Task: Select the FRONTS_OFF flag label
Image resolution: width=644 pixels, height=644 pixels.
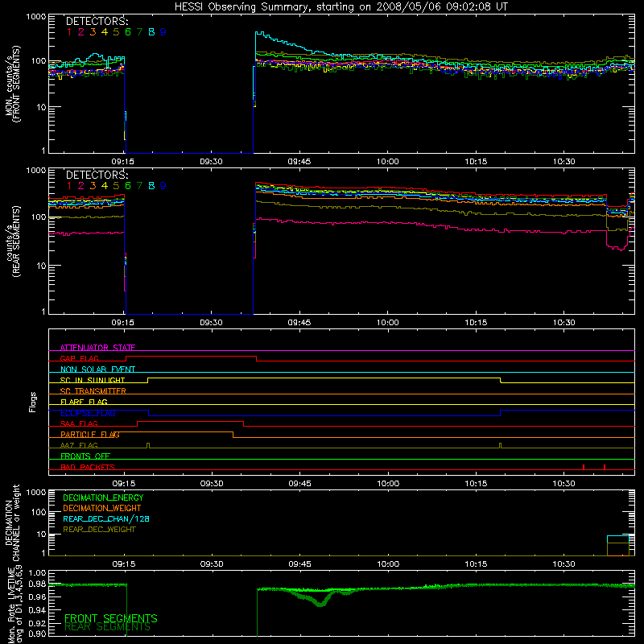Action: (x=85, y=456)
